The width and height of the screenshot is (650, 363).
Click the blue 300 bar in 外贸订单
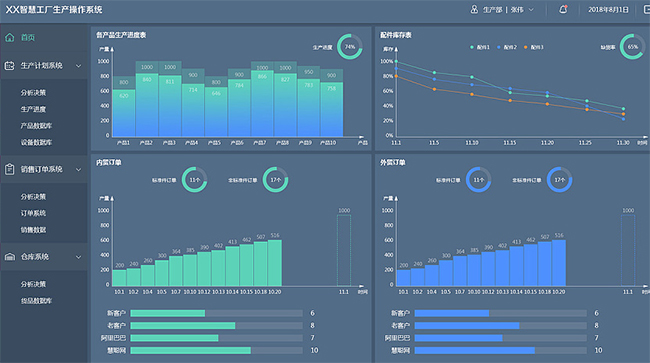tap(446, 273)
